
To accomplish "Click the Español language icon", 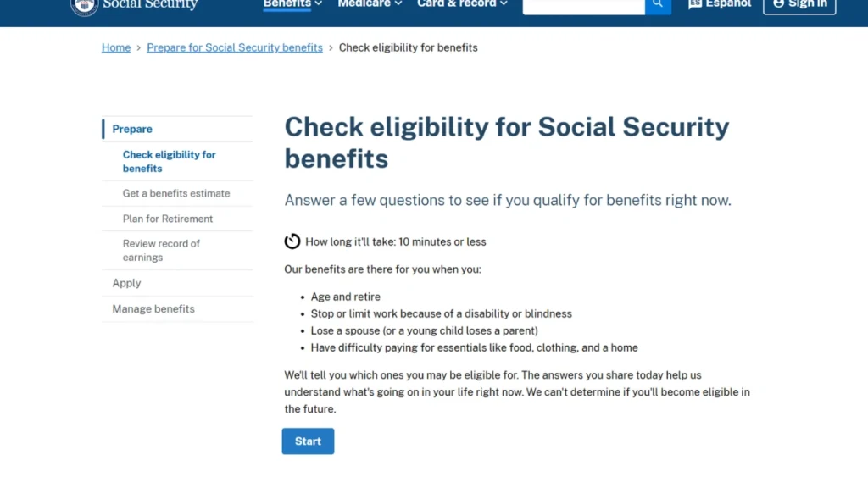I will click(695, 4).
